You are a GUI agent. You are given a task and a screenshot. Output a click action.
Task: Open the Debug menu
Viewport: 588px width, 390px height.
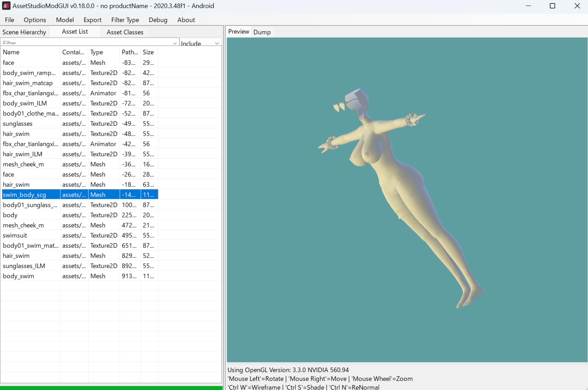(158, 20)
